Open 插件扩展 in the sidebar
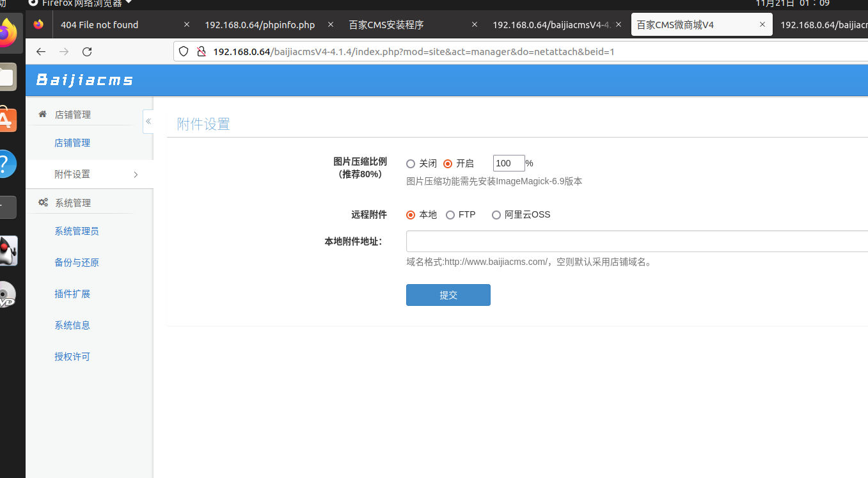Image resolution: width=868 pixels, height=478 pixels. [72, 294]
